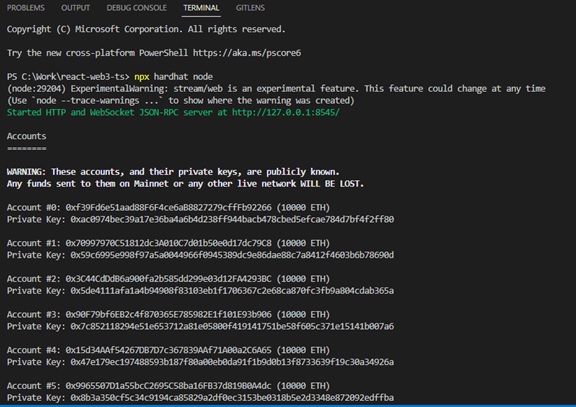Click Account #5 private key 0x8b3a350c...

(232, 397)
